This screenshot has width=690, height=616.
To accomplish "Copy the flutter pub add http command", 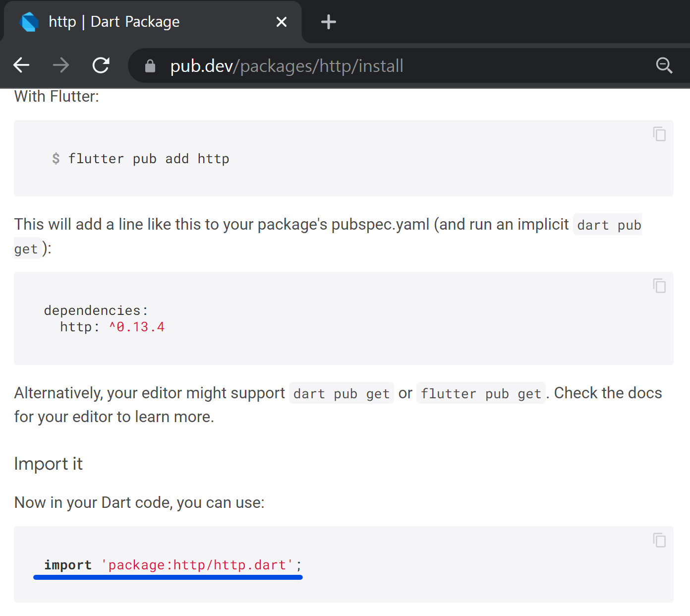I will 659,134.
